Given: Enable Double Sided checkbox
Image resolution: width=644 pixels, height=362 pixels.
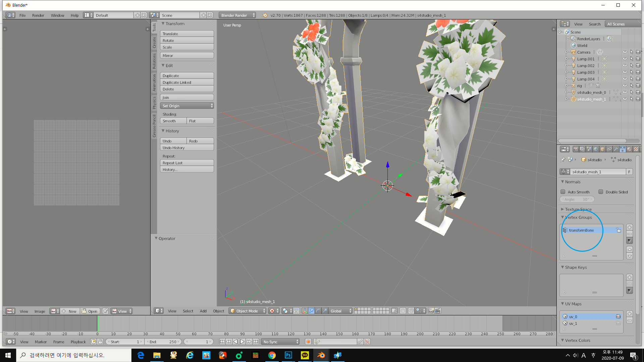Looking at the screenshot, I should (x=601, y=192).
